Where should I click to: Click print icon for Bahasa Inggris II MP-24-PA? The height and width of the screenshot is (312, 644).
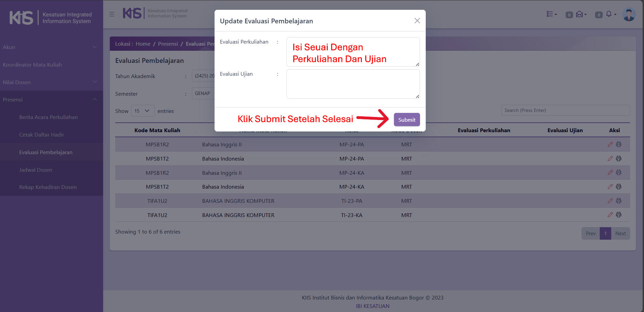click(619, 144)
